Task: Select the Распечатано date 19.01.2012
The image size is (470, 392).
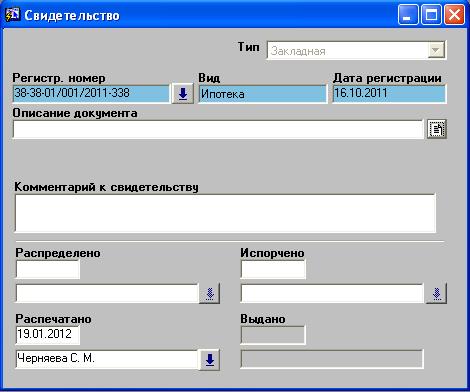Action: 48,335
